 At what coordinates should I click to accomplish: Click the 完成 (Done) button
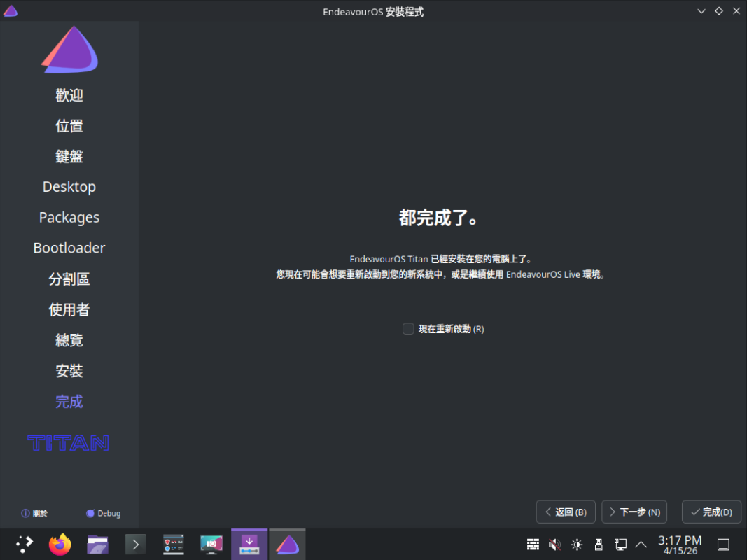pos(711,512)
